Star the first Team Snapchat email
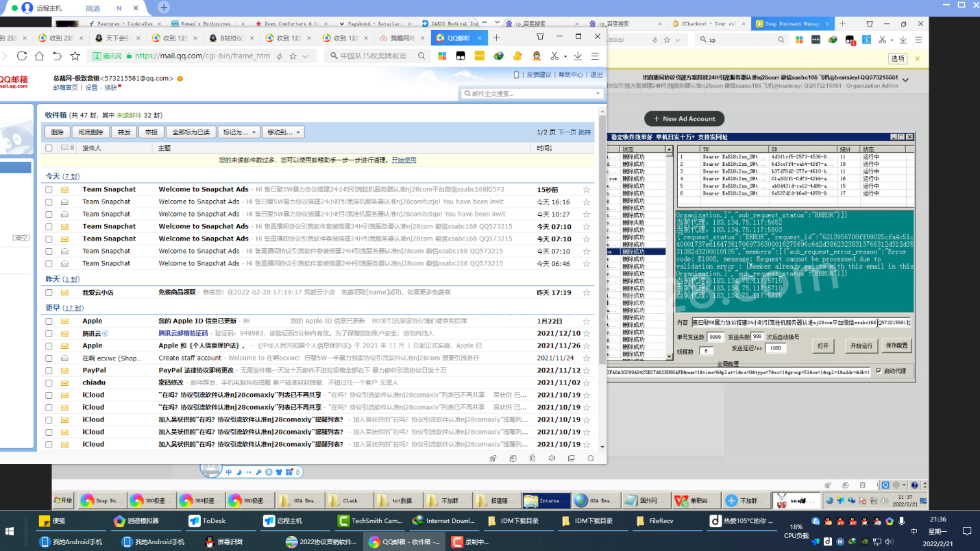980x551 pixels. [586, 190]
